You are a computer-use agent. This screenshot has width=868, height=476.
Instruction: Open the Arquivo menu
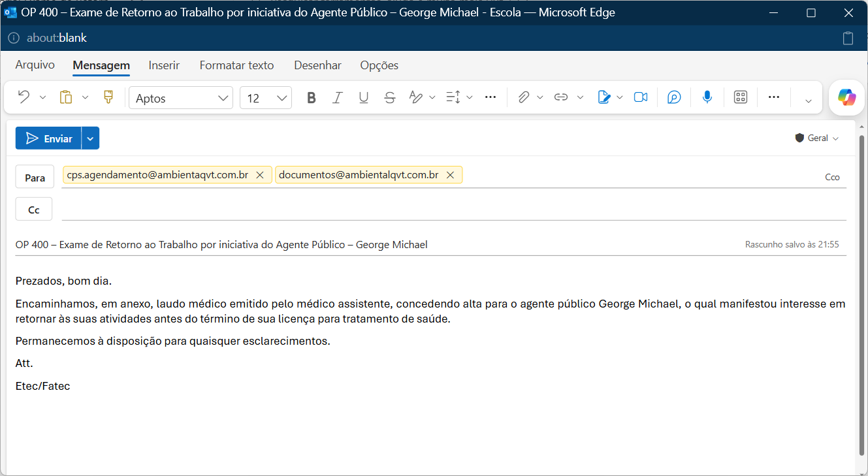coord(35,65)
